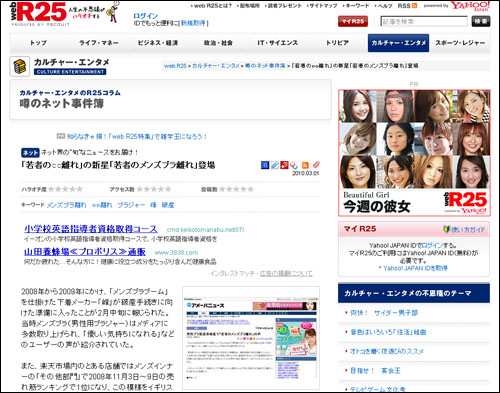Click the 使い方ガイド link in マイR25 box

click(468, 229)
